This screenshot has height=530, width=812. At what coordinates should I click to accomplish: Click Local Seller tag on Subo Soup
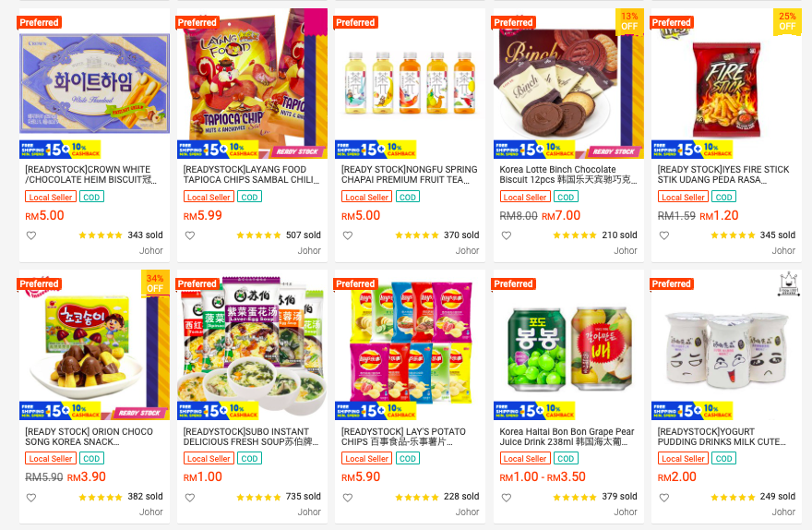(x=209, y=459)
